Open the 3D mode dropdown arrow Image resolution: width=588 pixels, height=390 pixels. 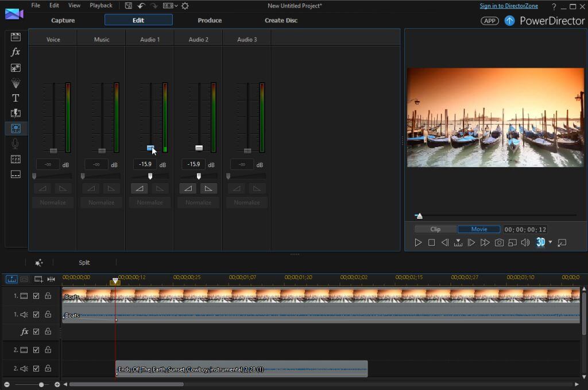[550, 242]
